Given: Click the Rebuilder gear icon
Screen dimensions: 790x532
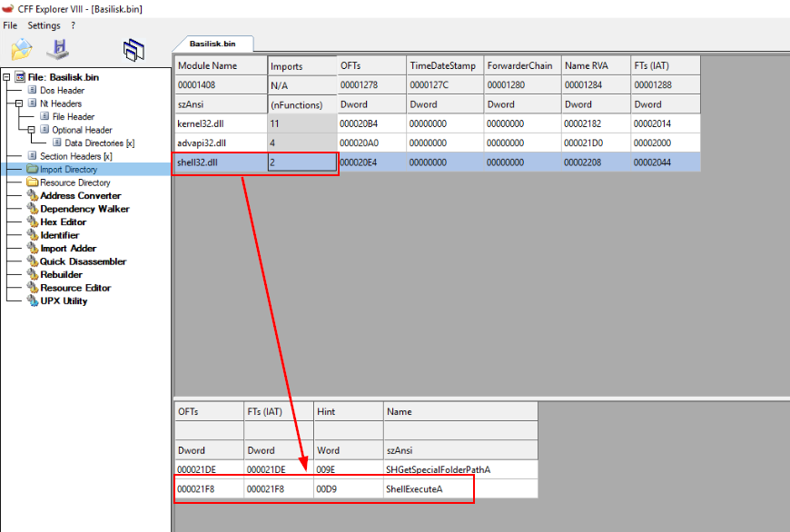Looking at the screenshot, I should pyautogui.click(x=33, y=274).
